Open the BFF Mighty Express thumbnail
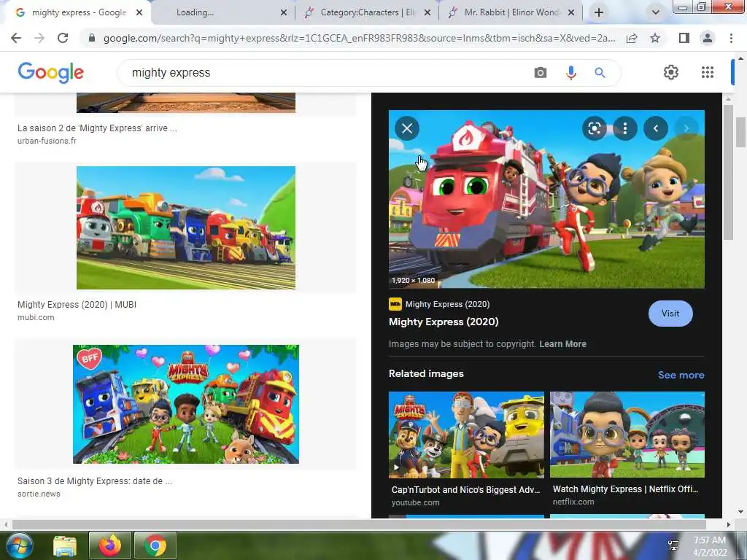The height and width of the screenshot is (560, 747). tap(186, 404)
